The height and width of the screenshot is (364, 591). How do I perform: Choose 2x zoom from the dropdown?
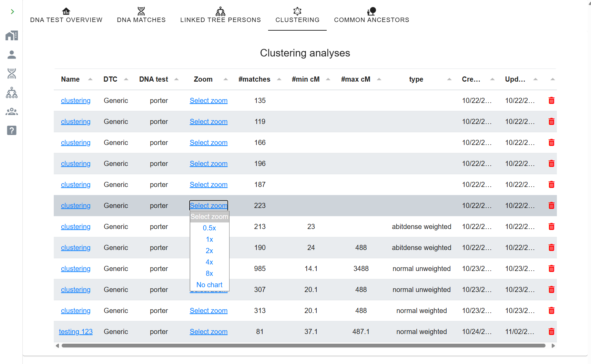tap(210, 251)
